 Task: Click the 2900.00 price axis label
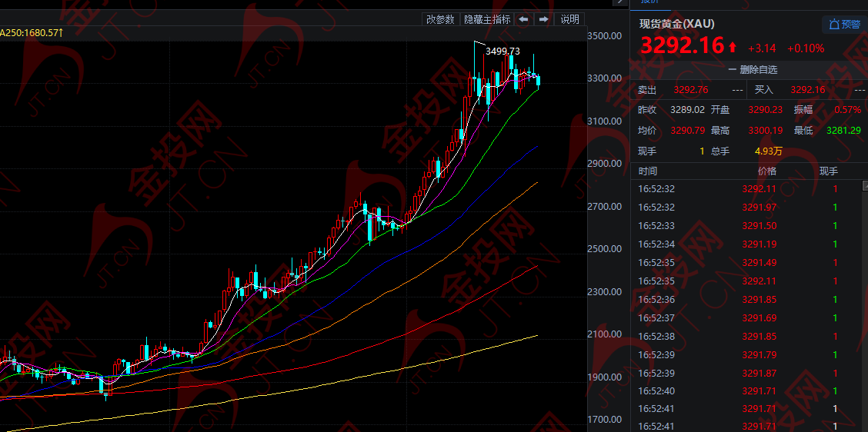pos(606,164)
